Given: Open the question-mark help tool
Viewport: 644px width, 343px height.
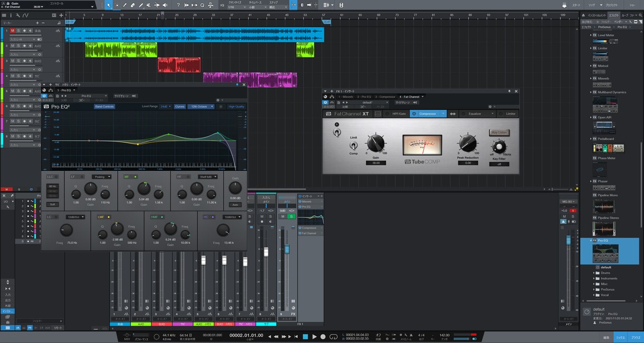Looking at the screenshot, I should [178, 5].
